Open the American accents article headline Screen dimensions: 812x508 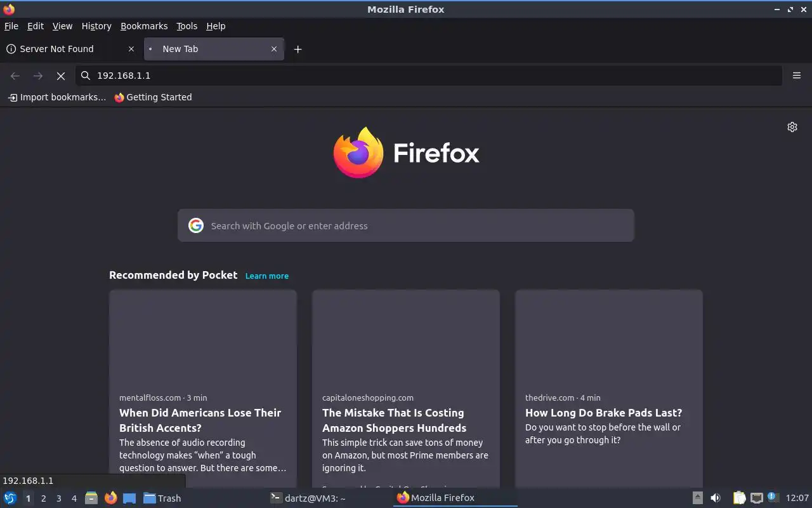200,420
